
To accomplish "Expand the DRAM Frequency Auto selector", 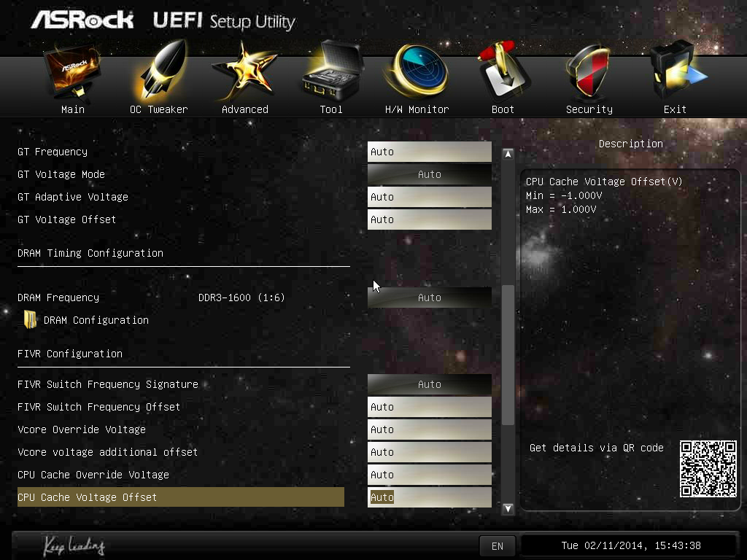I will pos(429,297).
